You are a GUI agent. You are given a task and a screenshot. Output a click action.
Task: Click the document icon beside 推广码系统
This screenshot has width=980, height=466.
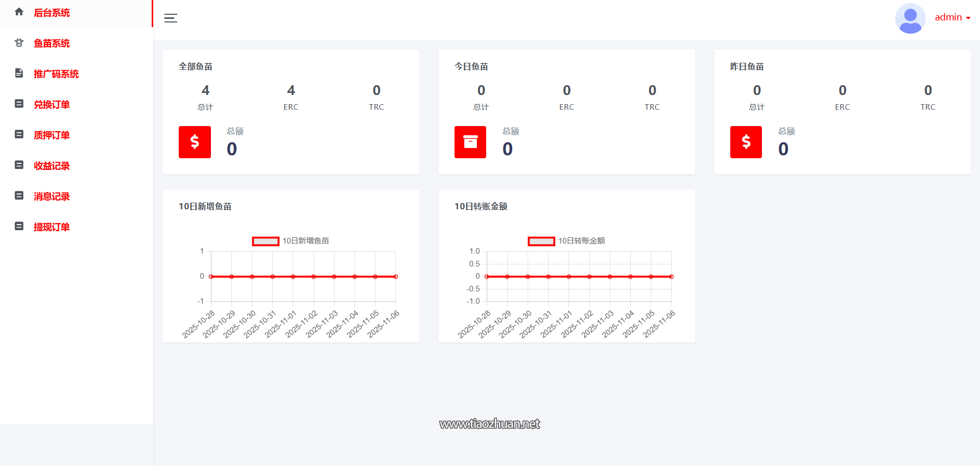tap(19, 73)
